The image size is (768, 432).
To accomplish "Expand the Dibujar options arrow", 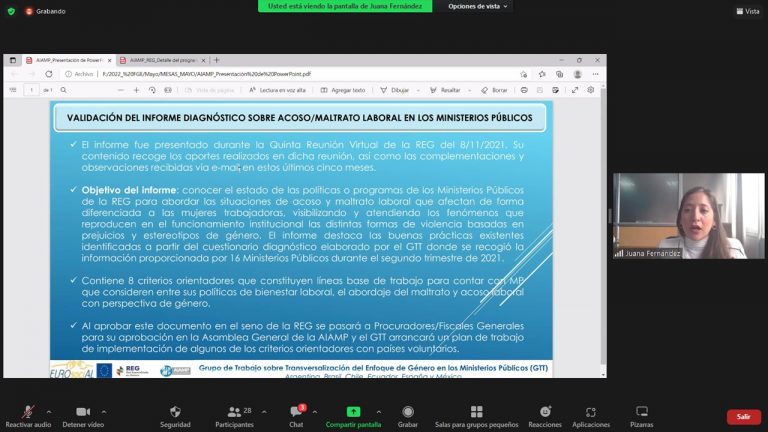I will (418, 90).
